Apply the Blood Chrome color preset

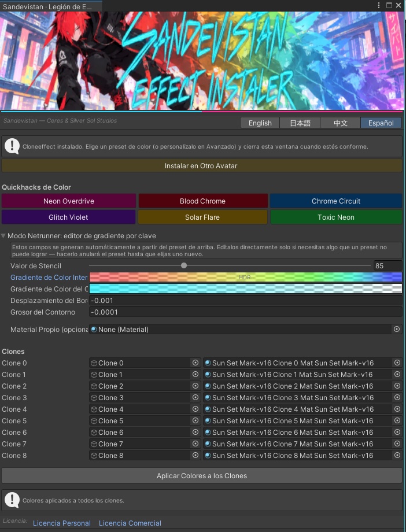point(202,201)
